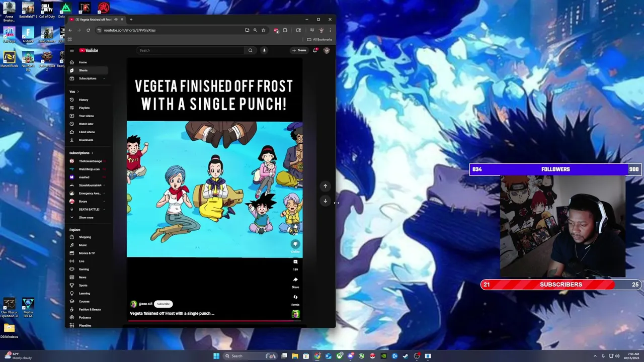This screenshot has height=362, width=644.
Task: Open Chrome's three-dot menu
Action: pos(330,30)
